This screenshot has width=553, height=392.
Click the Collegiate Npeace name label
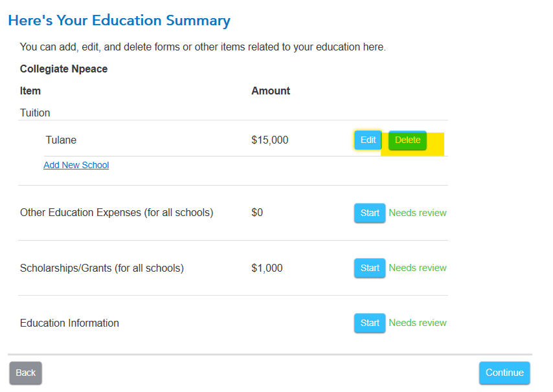point(63,69)
